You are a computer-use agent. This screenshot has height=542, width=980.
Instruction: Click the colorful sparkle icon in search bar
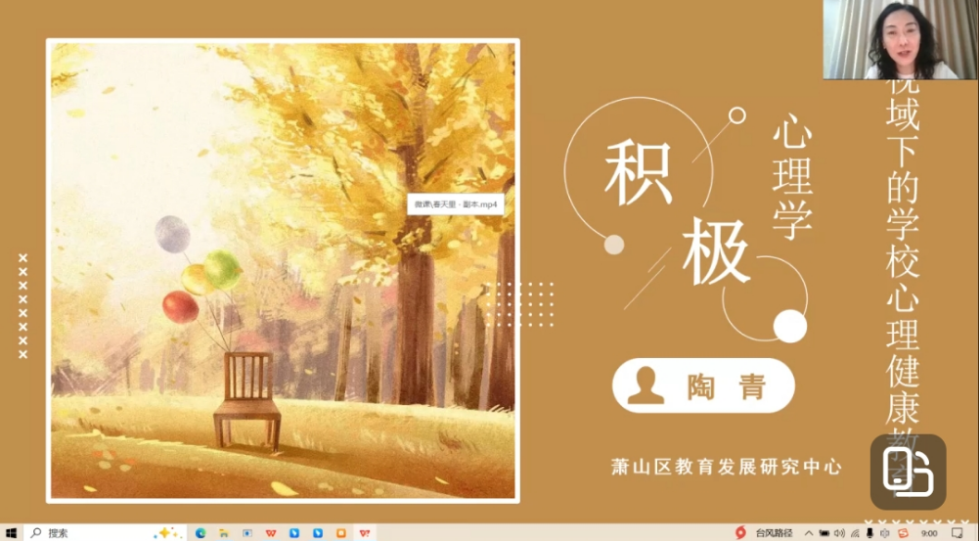[x=164, y=533]
